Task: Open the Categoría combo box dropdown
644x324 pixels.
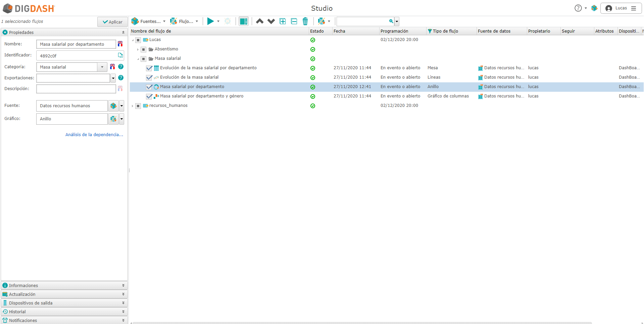Action: tap(102, 67)
